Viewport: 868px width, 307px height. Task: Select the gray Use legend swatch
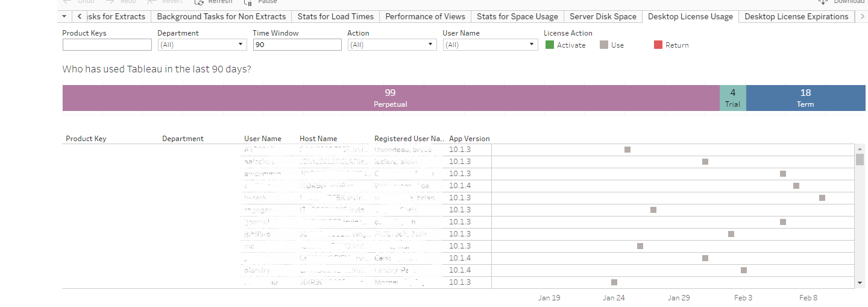(604, 45)
